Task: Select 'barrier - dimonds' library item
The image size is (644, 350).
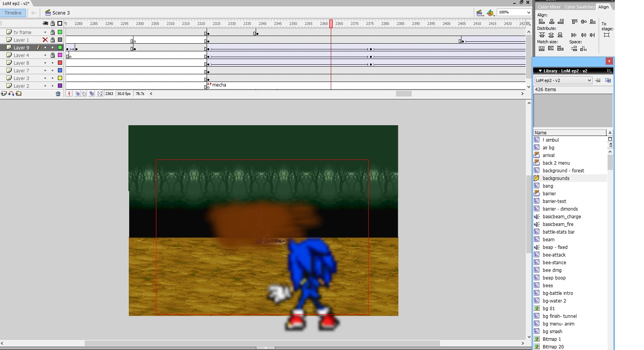Action: (560, 209)
